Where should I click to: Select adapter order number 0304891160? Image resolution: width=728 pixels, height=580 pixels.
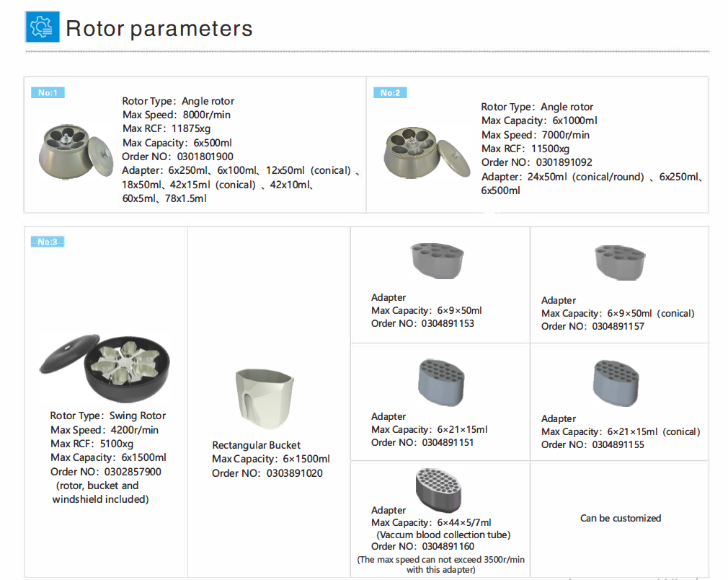coord(448,547)
